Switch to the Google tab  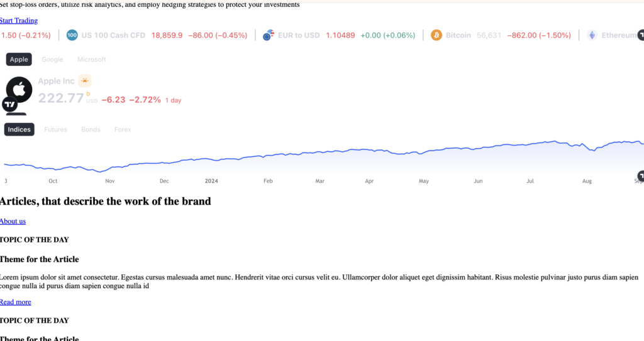click(52, 59)
